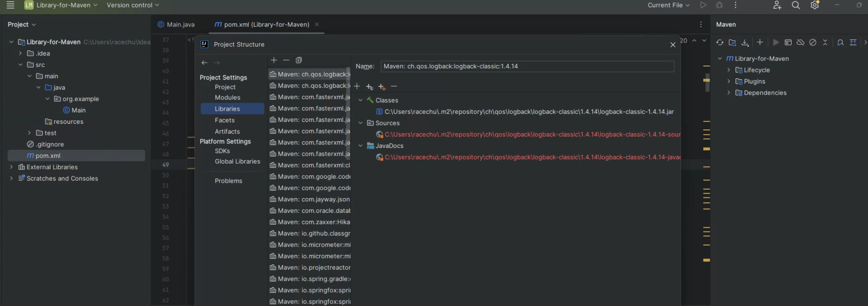Click the back arrow in Project Structure
Viewport: 868px width, 306px height.
204,62
